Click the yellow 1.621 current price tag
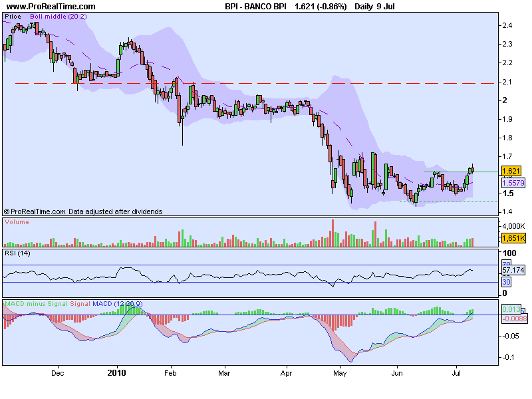The image size is (532, 399). pos(511,171)
